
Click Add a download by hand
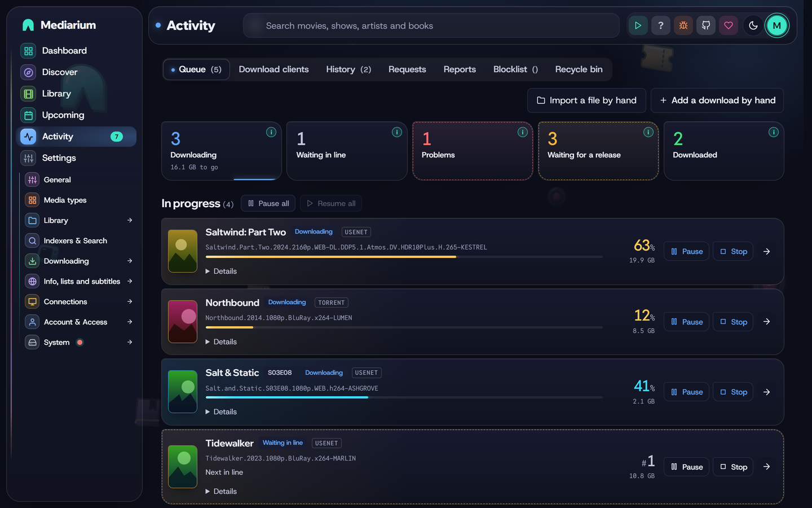coord(717,100)
